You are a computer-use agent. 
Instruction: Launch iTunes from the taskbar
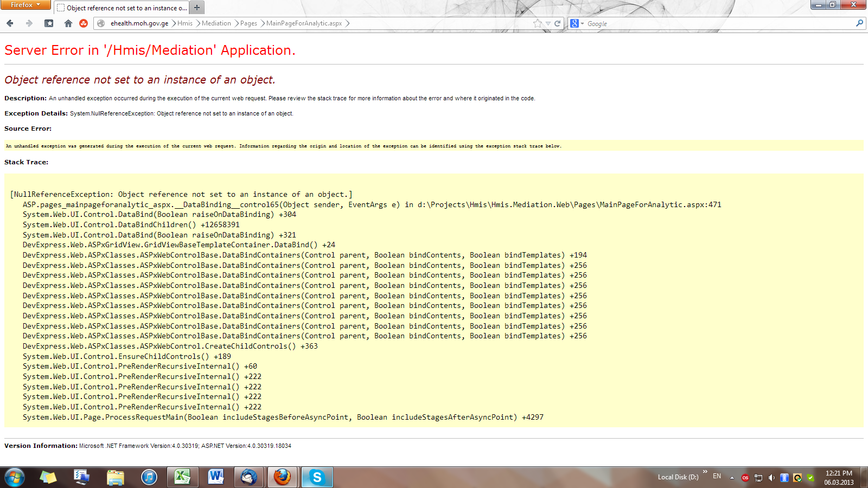pos(149,477)
